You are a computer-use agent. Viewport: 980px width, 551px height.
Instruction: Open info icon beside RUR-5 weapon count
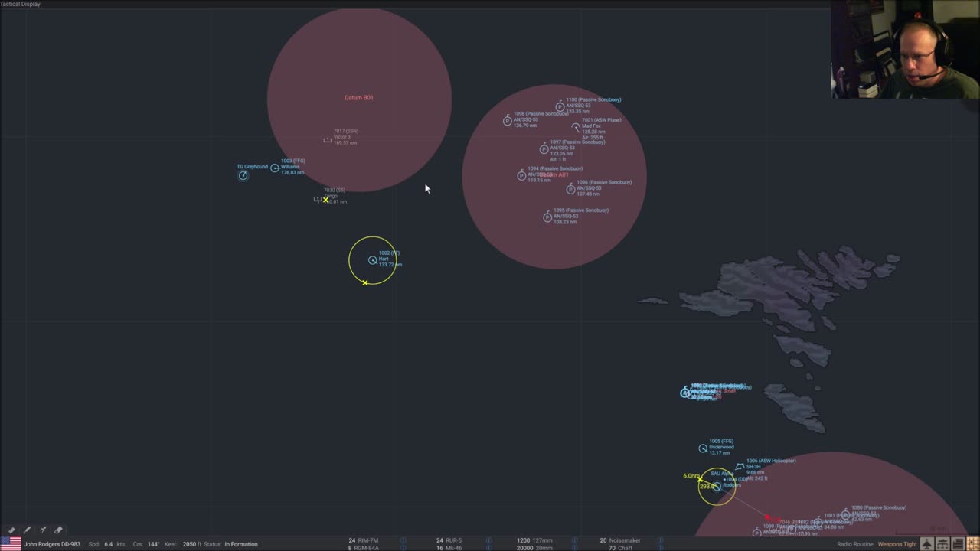[488, 540]
